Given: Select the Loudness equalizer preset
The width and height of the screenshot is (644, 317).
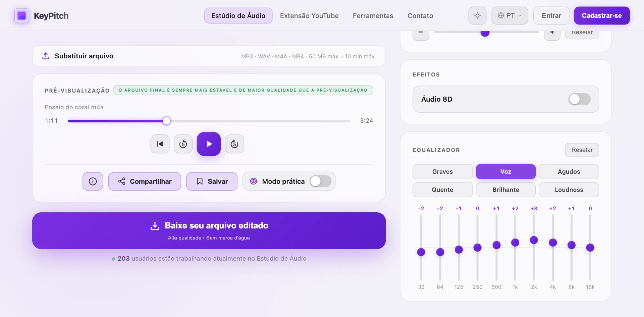Looking at the screenshot, I should pos(569,190).
